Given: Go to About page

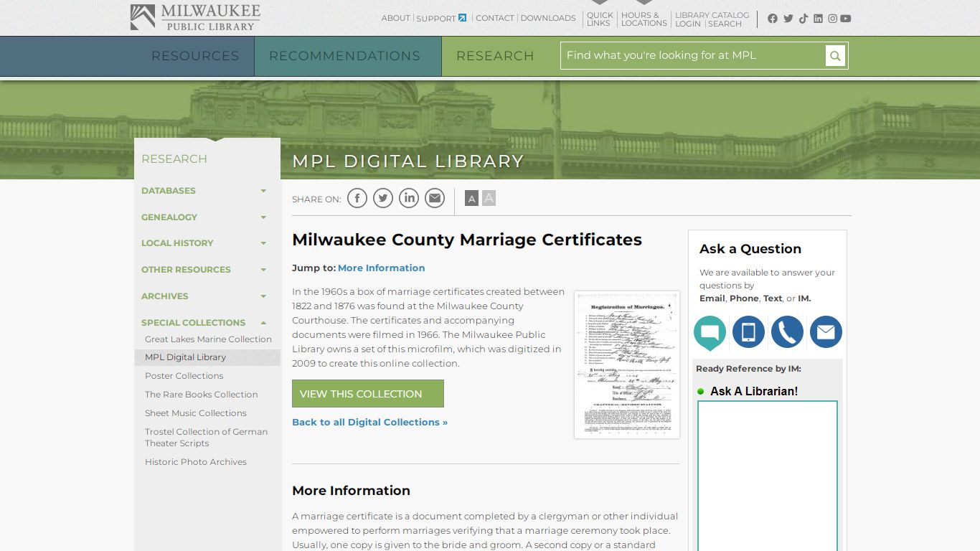Looking at the screenshot, I should pyautogui.click(x=396, y=18).
